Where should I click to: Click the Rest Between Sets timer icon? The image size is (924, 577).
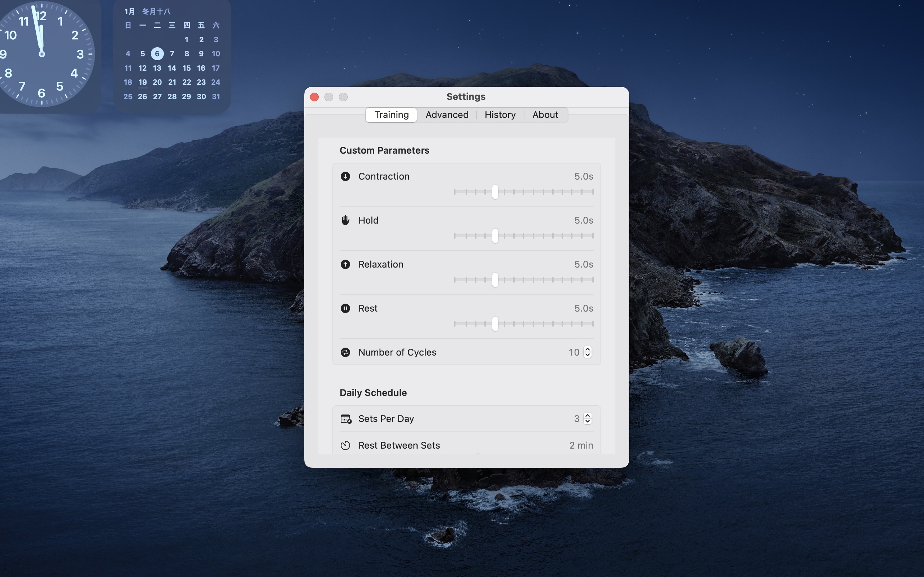pos(345,445)
